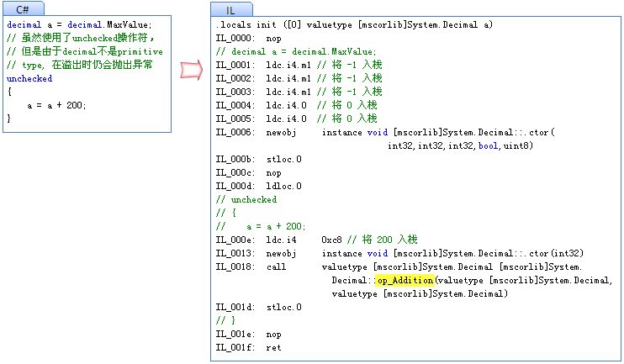624x364 pixels.
Task: Click the IL_0002 ldc.i4.m1 line
Action: pos(299,78)
